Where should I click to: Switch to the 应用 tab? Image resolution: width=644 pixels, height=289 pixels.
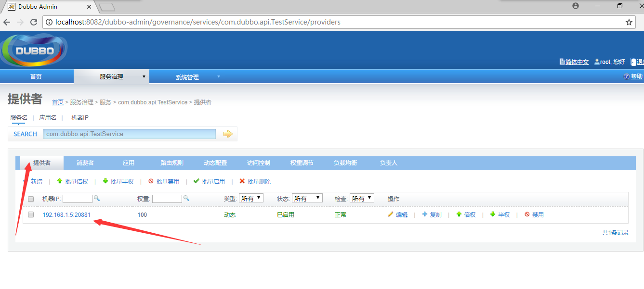pyautogui.click(x=129, y=163)
